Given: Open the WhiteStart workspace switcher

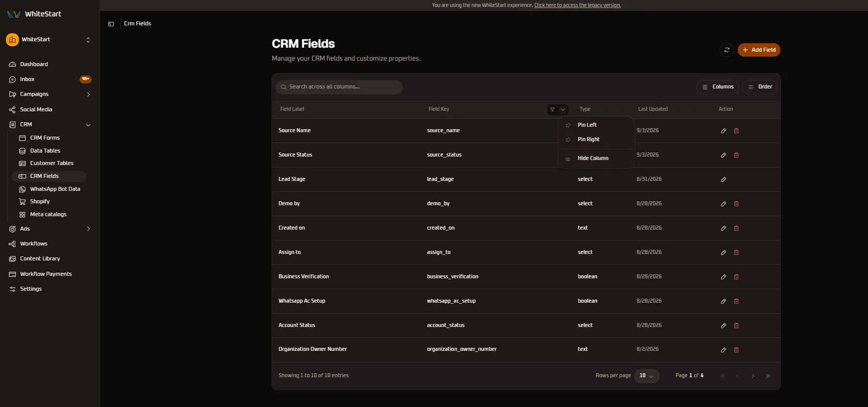Looking at the screenshot, I should point(49,40).
